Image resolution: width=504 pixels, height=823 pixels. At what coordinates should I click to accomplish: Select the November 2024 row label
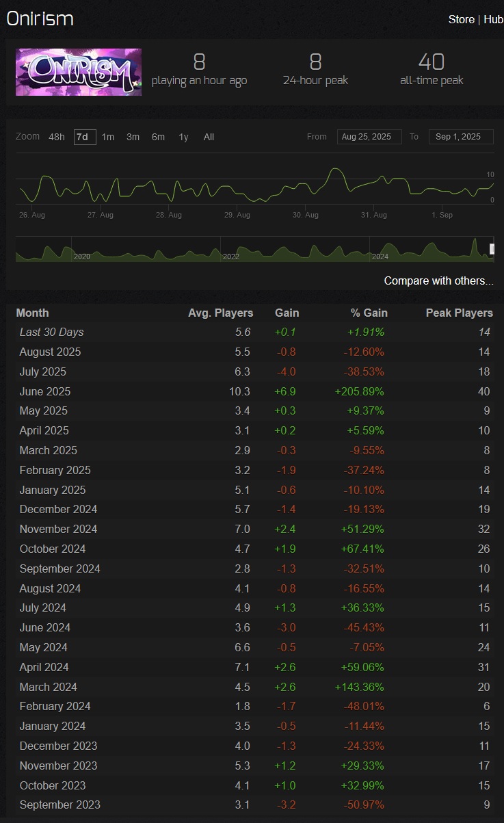click(58, 529)
